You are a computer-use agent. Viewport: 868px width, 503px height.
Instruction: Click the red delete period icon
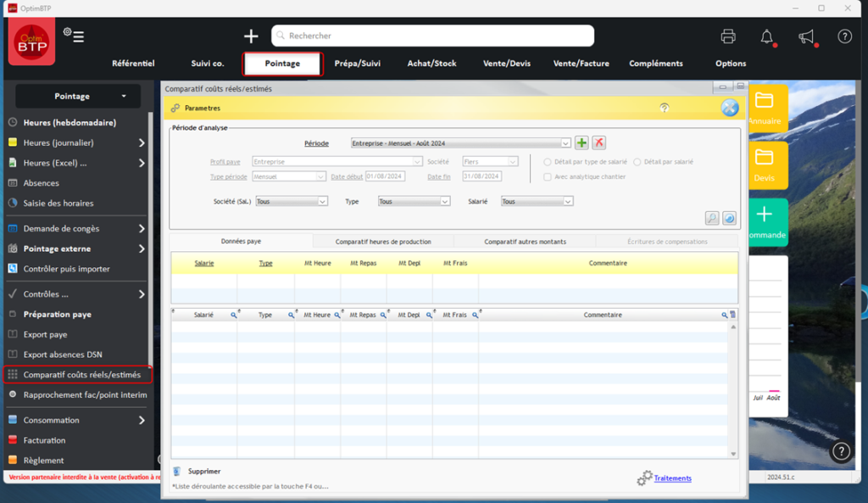(598, 143)
